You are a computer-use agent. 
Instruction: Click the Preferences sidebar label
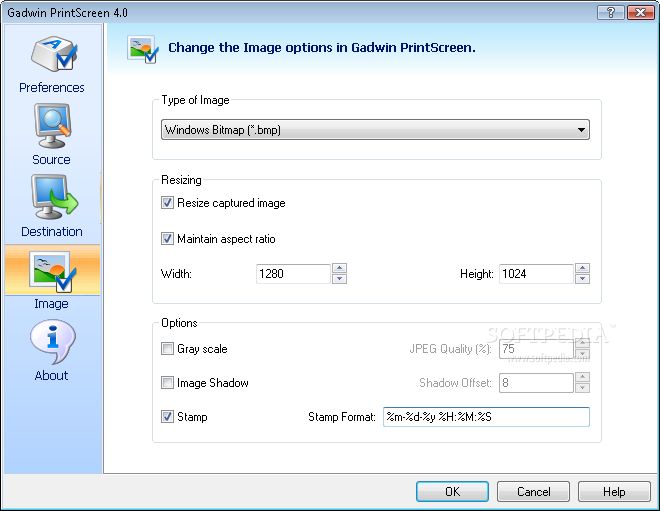(52, 88)
